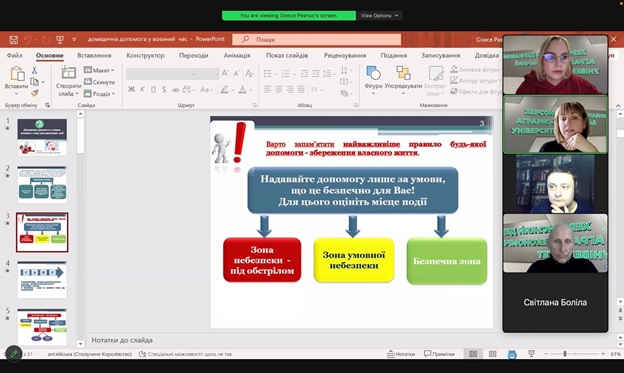Image resolution: width=624 pixels, height=373 pixels.
Task: Click the Format Painter brush icon
Action: 35,93
